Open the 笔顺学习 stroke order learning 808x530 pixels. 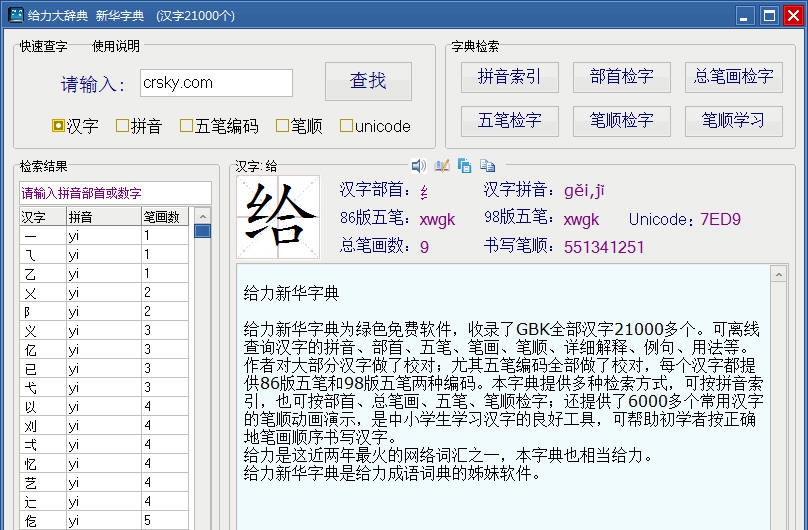733,121
